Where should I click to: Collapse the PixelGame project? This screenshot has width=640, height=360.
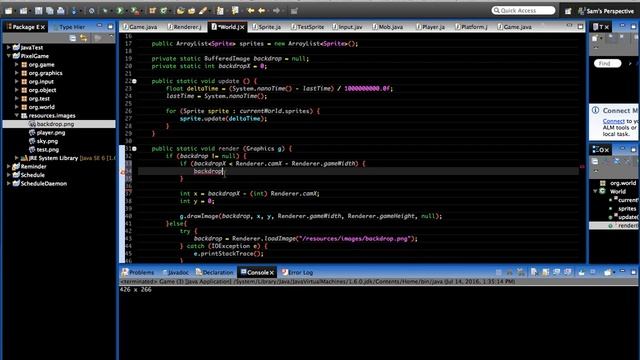coord(9,56)
